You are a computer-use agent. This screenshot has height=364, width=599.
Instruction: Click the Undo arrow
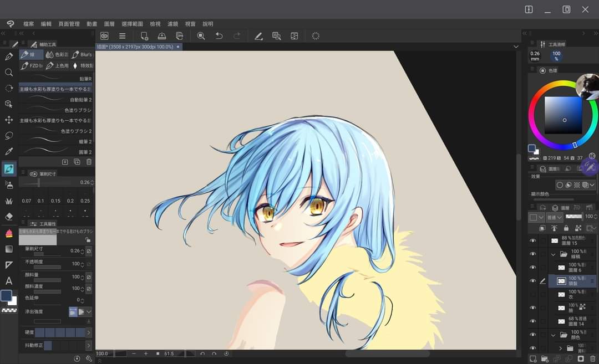pos(219,36)
